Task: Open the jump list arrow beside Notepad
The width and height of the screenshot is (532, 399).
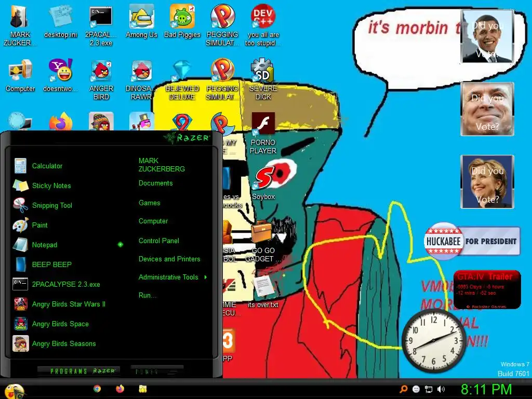Action: [x=121, y=245]
